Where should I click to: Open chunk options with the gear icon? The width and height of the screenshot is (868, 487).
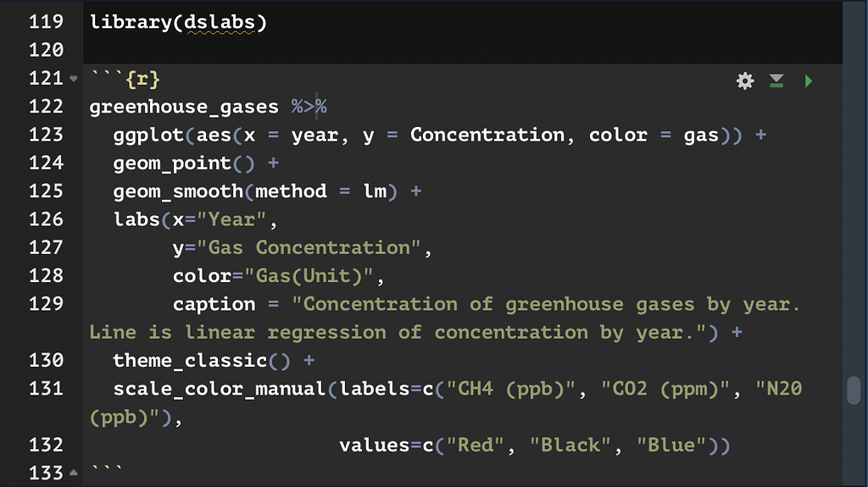745,80
